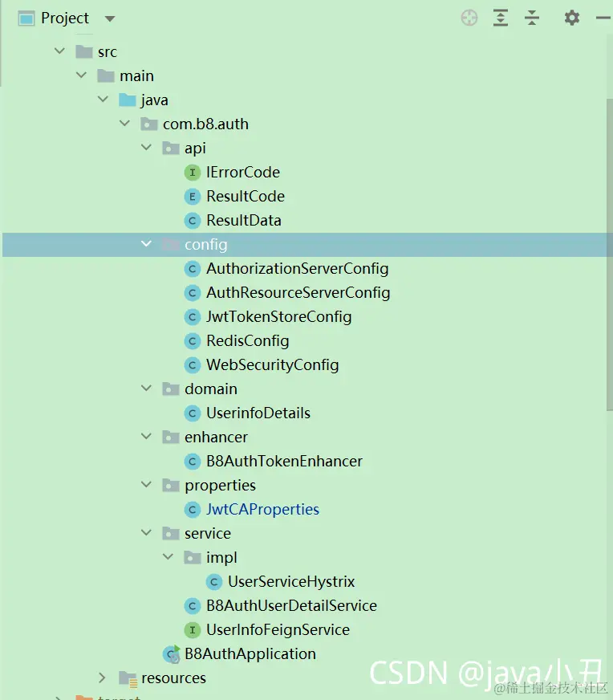The width and height of the screenshot is (613, 700).
Task: Open the Project panel gear settings
Action: tap(571, 18)
